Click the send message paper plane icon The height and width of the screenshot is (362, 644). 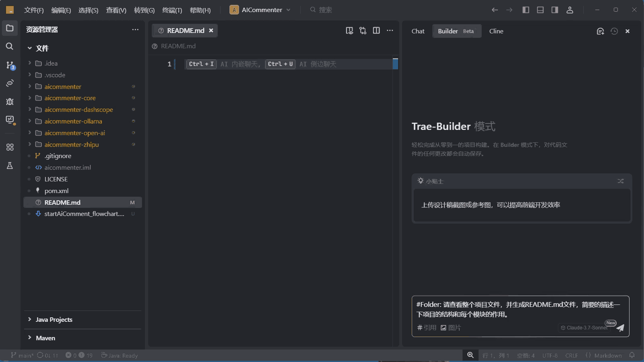620,328
